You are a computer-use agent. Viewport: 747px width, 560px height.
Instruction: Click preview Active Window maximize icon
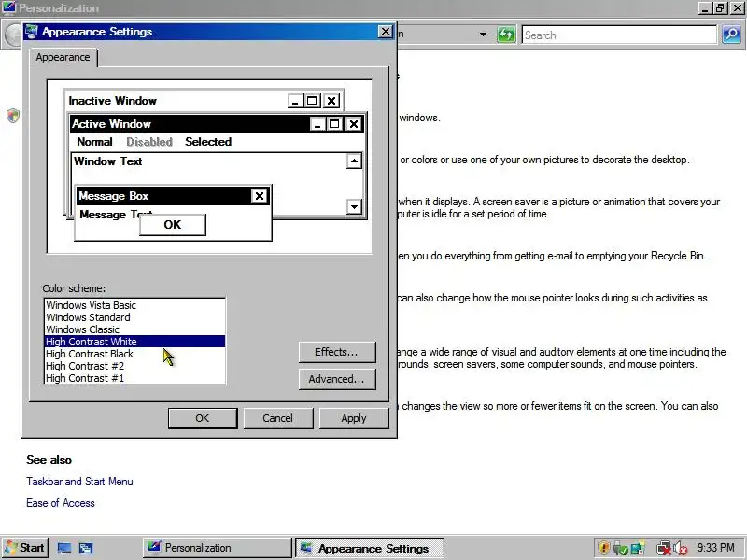tap(334, 124)
